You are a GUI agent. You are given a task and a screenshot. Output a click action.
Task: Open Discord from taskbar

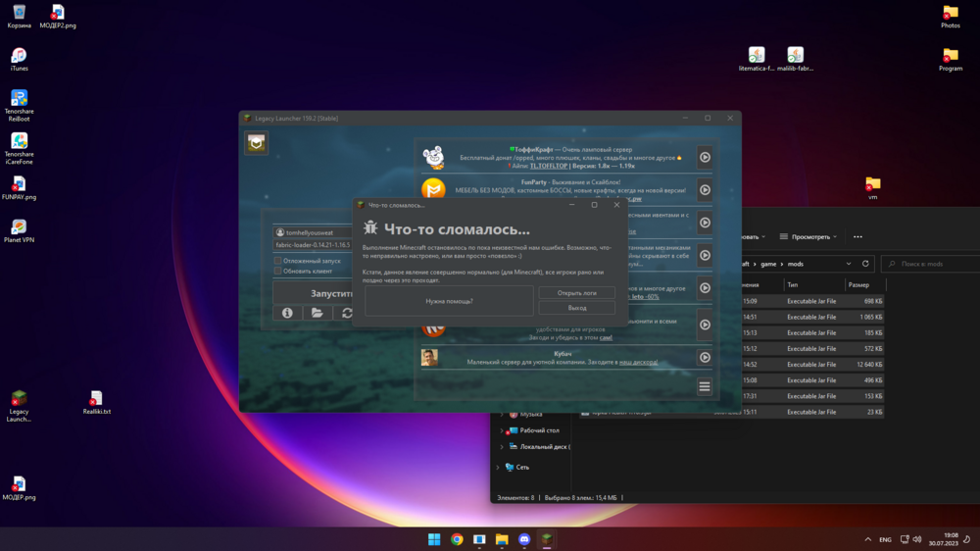pos(524,539)
